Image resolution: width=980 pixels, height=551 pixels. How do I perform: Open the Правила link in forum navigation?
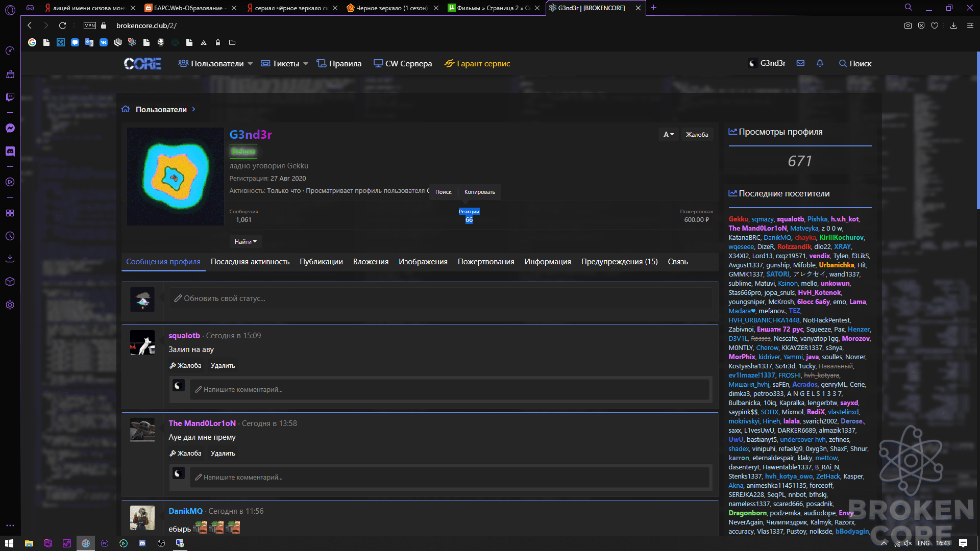coord(339,64)
